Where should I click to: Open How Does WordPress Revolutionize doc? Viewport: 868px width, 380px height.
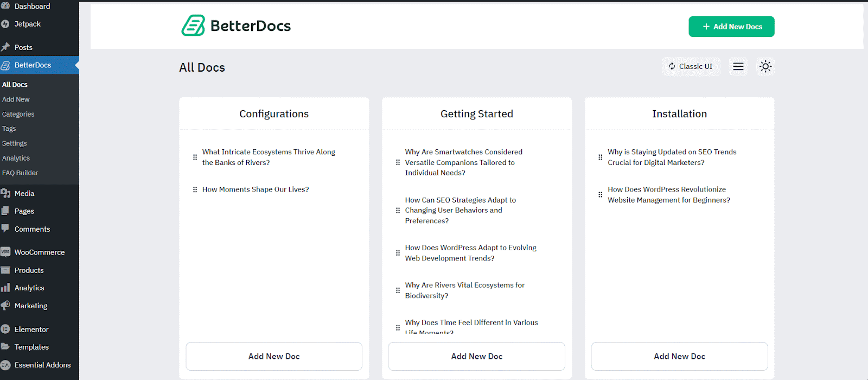tap(669, 195)
